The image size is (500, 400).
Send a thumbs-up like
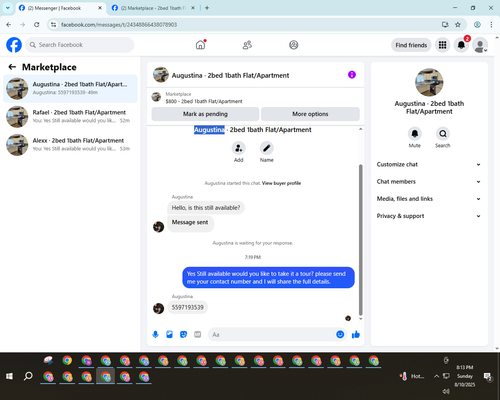click(x=356, y=334)
